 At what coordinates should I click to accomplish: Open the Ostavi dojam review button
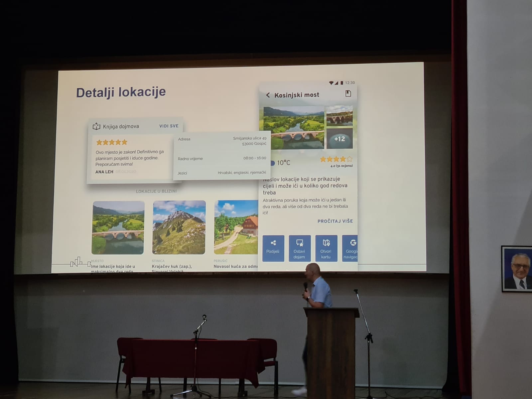pyautogui.click(x=299, y=248)
